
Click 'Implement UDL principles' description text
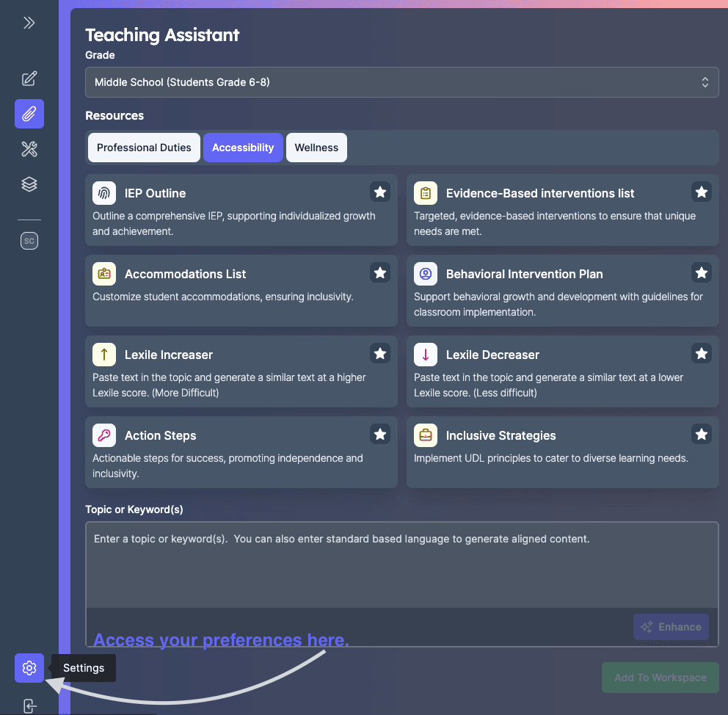point(550,458)
